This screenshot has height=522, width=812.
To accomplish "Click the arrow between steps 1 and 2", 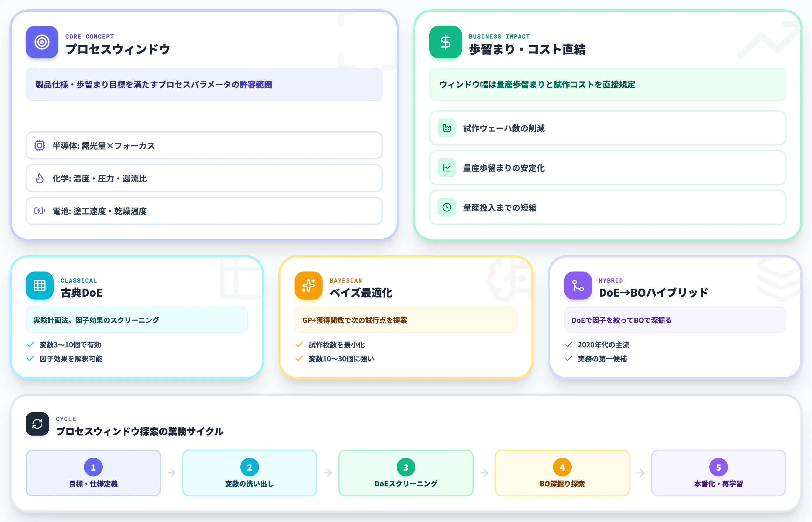I will coord(172,472).
